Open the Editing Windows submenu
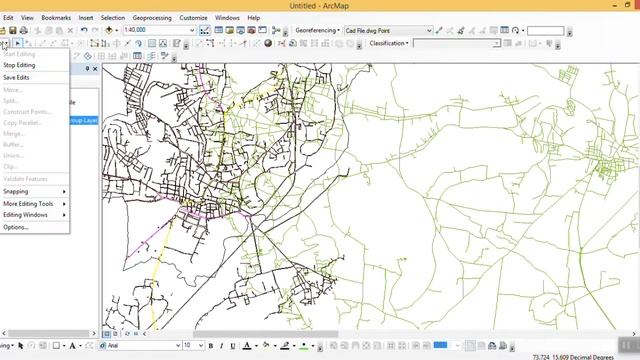The width and height of the screenshot is (640, 360). click(35, 215)
